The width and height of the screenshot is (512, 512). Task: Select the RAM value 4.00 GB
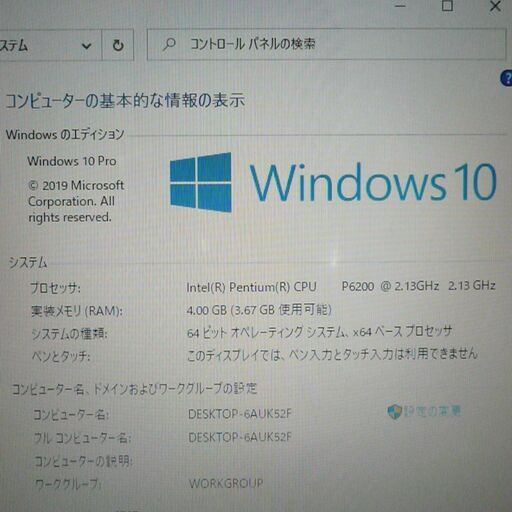(206, 310)
